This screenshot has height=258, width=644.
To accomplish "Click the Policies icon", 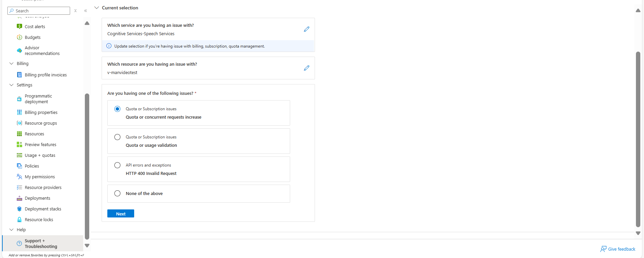I will coord(19,166).
